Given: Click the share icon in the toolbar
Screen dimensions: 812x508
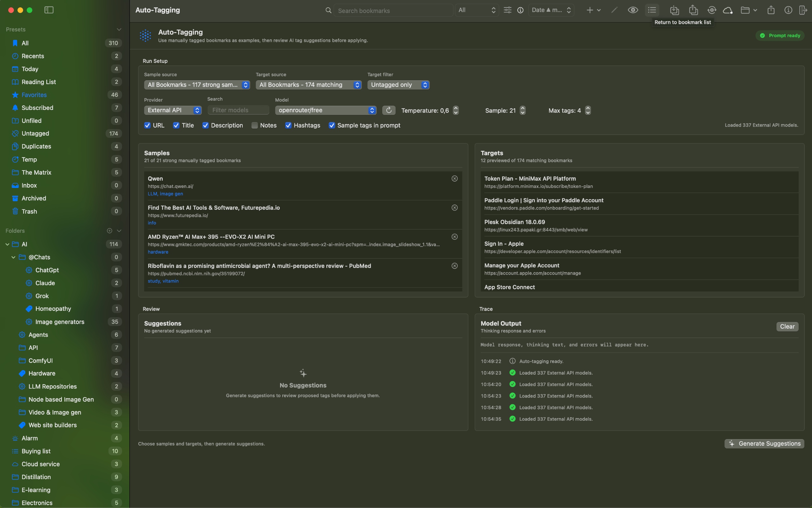Looking at the screenshot, I should point(771,10).
